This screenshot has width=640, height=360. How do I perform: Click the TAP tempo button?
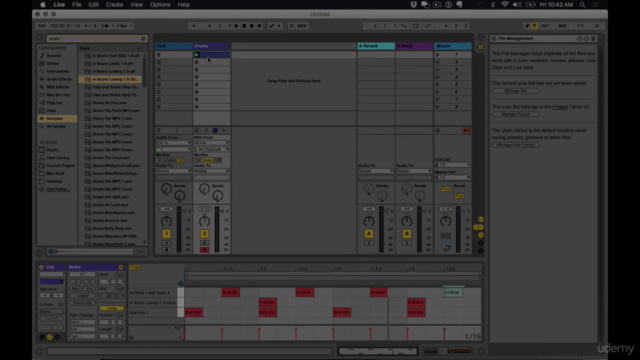(x=42, y=26)
